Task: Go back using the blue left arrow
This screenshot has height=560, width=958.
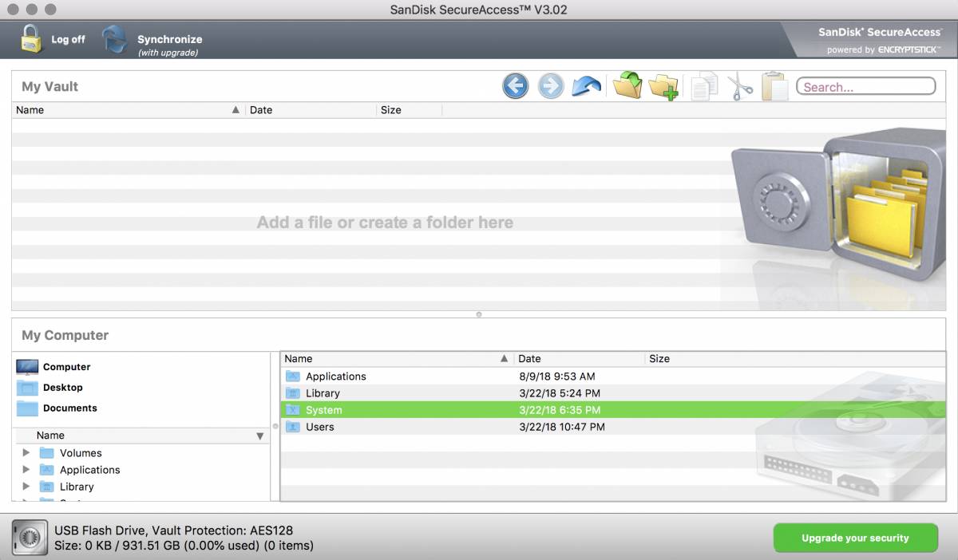Action: pyautogui.click(x=516, y=86)
